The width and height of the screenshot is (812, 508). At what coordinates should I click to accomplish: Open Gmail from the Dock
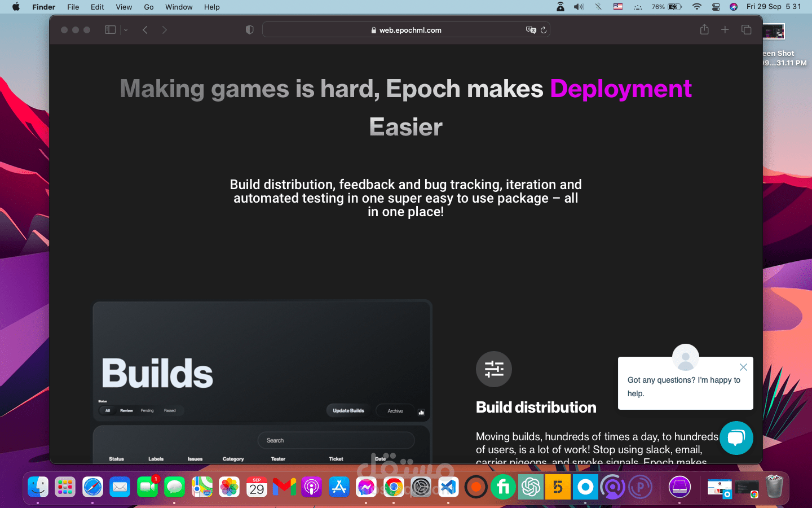coord(284,487)
